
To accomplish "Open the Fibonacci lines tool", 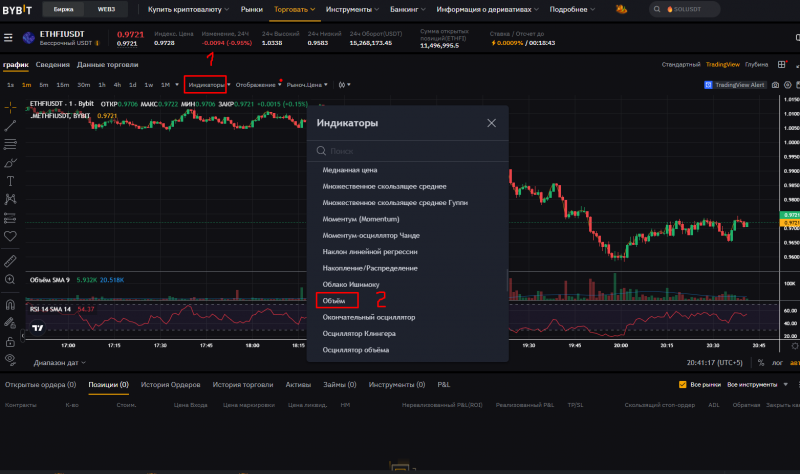I will tap(10, 144).
